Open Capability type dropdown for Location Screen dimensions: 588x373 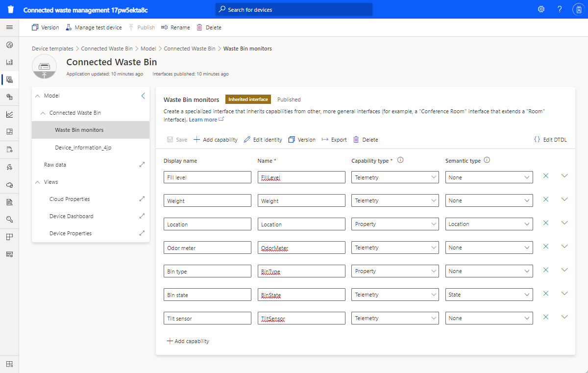[395, 224]
